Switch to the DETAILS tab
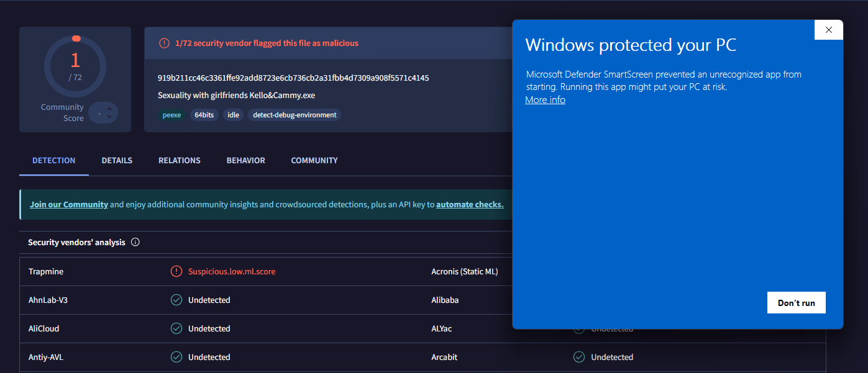This screenshot has width=868, height=373. pos(117,160)
